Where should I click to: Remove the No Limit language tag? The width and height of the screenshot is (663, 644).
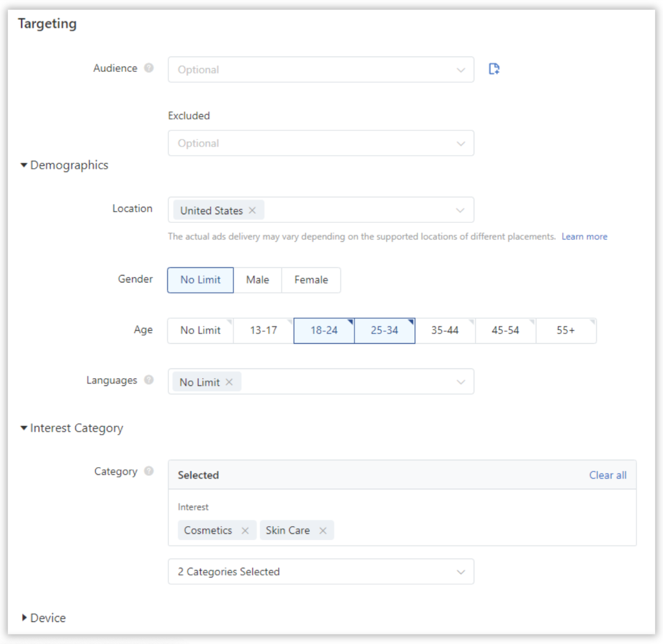tap(229, 382)
